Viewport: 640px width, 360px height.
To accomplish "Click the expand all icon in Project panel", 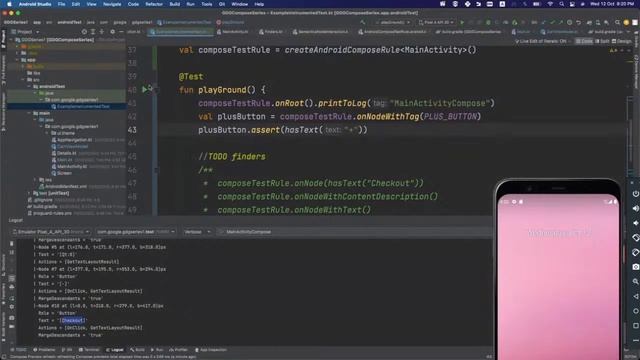I will (x=93, y=32).
